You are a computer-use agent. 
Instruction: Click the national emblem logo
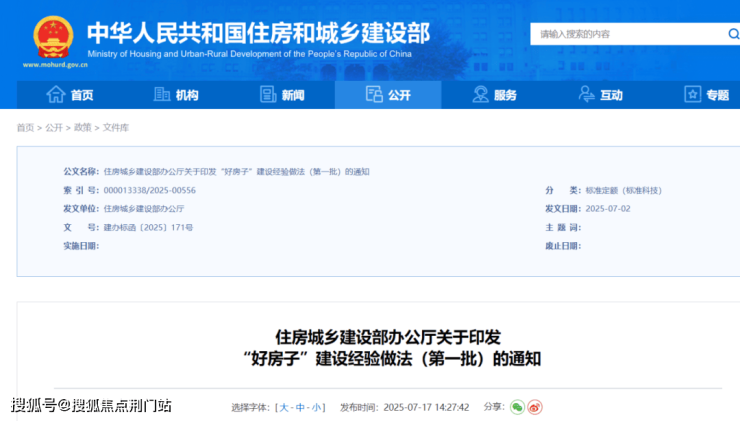click(x=53, y=37)
